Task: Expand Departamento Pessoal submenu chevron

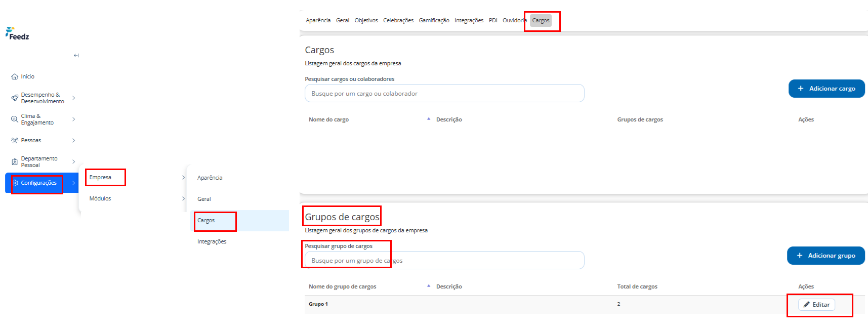Action: [x=74, y=162]
